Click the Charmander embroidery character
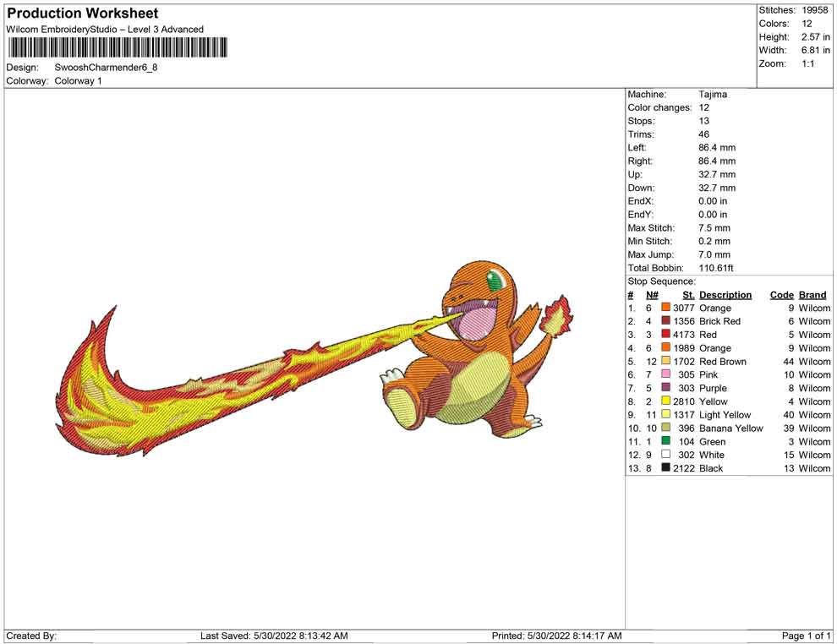Image resolution: width=837 pixels, height=644 pixels. (473, 347)
